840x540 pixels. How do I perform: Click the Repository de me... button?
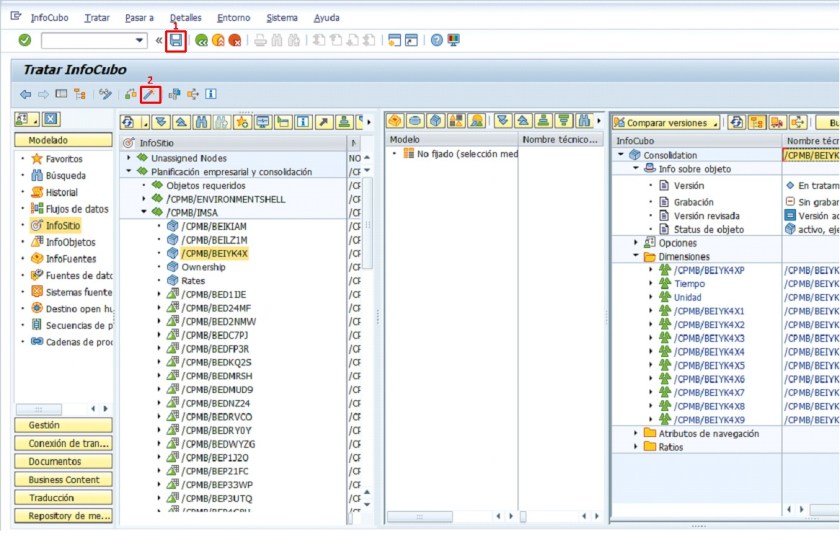(63, 516)
